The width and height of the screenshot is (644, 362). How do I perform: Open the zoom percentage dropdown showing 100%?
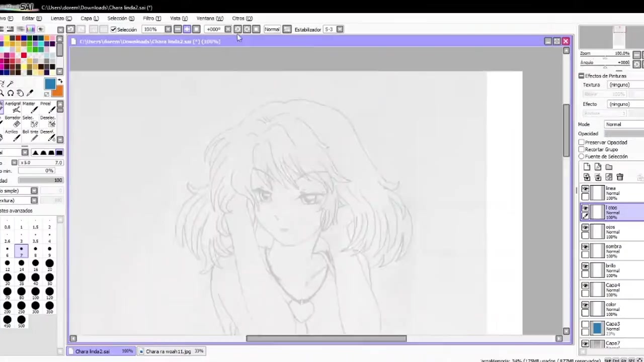168,29
